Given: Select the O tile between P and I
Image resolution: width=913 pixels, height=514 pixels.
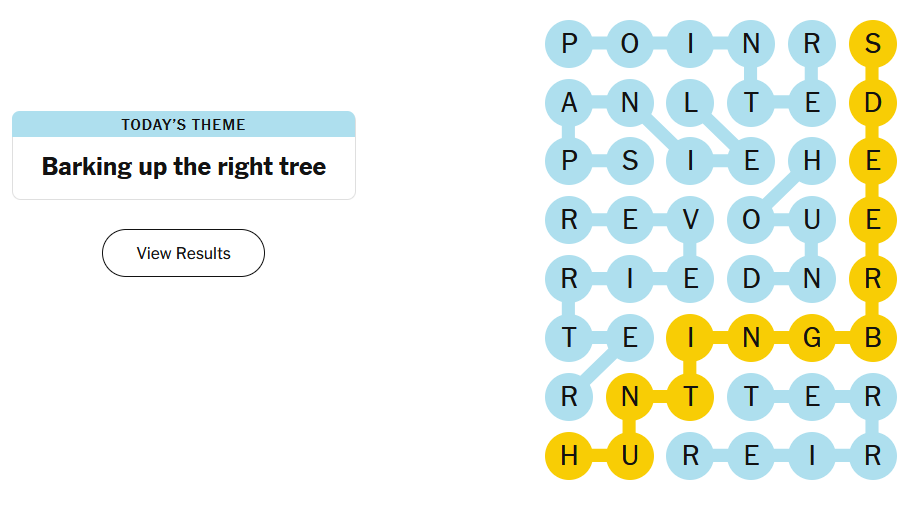Looking at the screenshot, I should click(629, 44).
